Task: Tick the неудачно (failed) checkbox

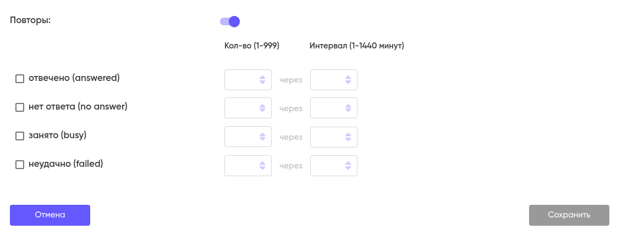Action: click(20, 165)
